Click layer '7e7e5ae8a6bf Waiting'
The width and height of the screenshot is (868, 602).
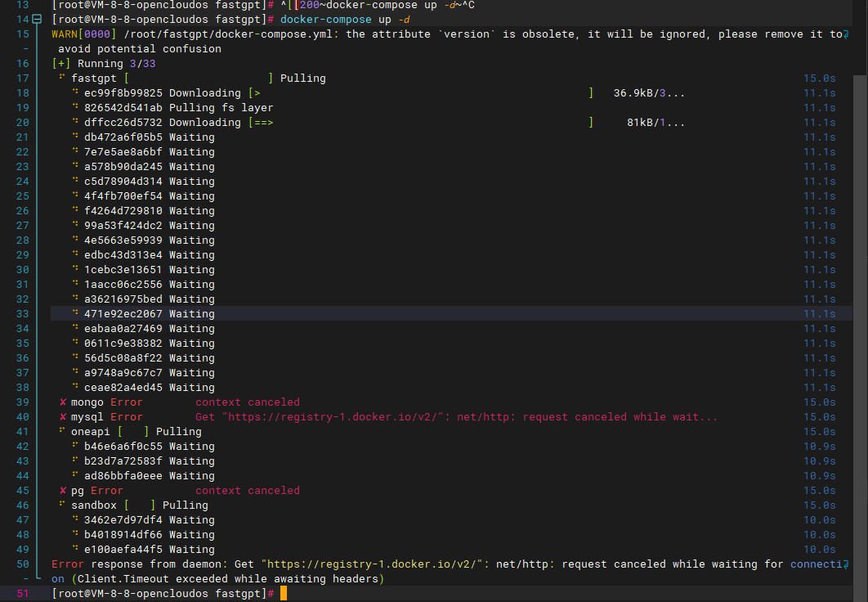point(149,151)
